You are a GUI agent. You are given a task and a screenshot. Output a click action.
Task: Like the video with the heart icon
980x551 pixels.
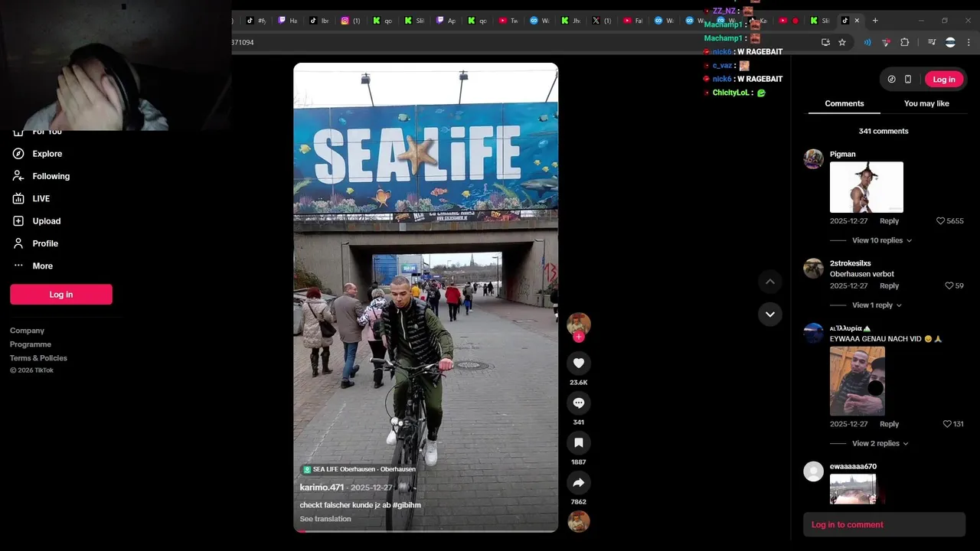578,363
